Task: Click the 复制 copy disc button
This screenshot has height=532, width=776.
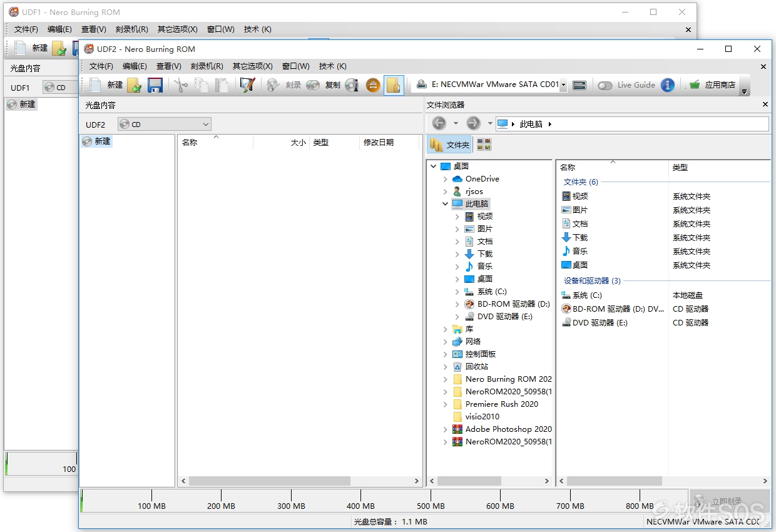Action: tap(324, 85)
